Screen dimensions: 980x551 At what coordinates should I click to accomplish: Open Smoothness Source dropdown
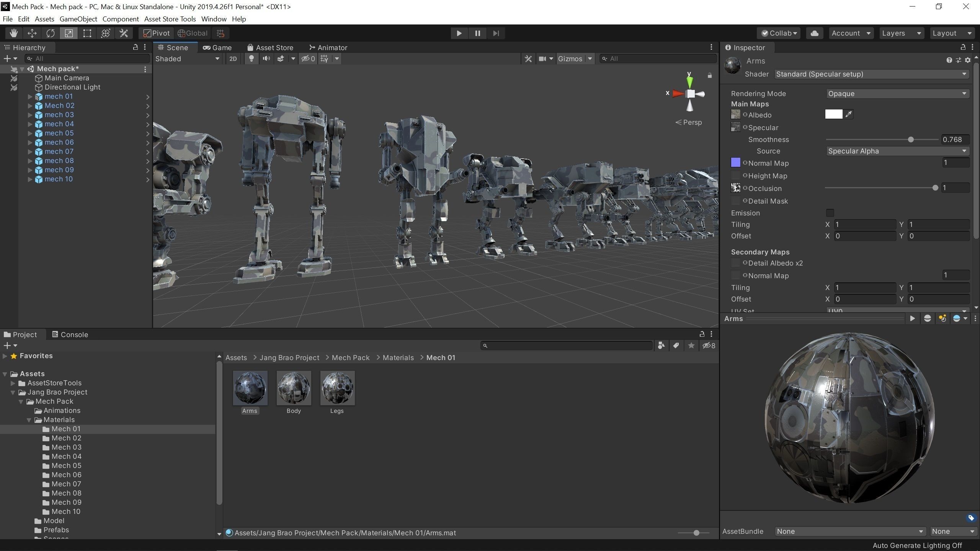[x=897, y=151]
